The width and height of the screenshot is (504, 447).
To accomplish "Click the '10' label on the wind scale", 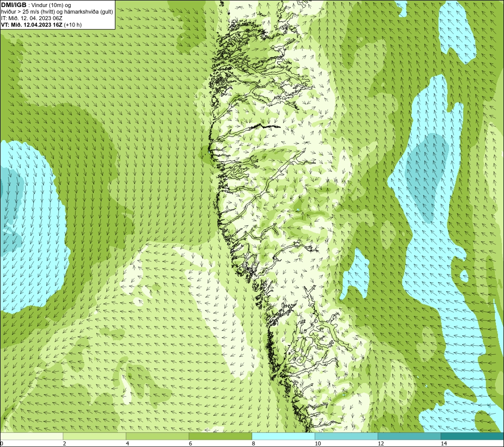I will pyautogui.click(x=318, y=443).
